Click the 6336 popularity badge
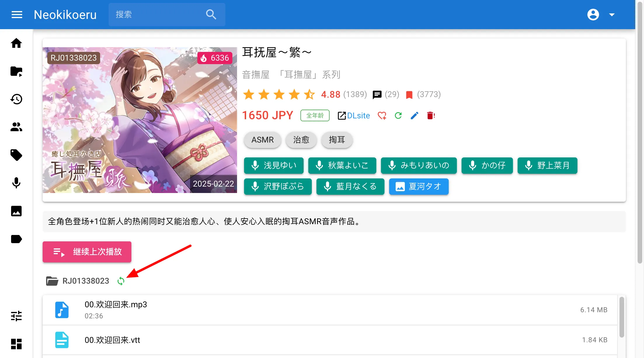Screen dimensions: 644x358 pos(215,58)
